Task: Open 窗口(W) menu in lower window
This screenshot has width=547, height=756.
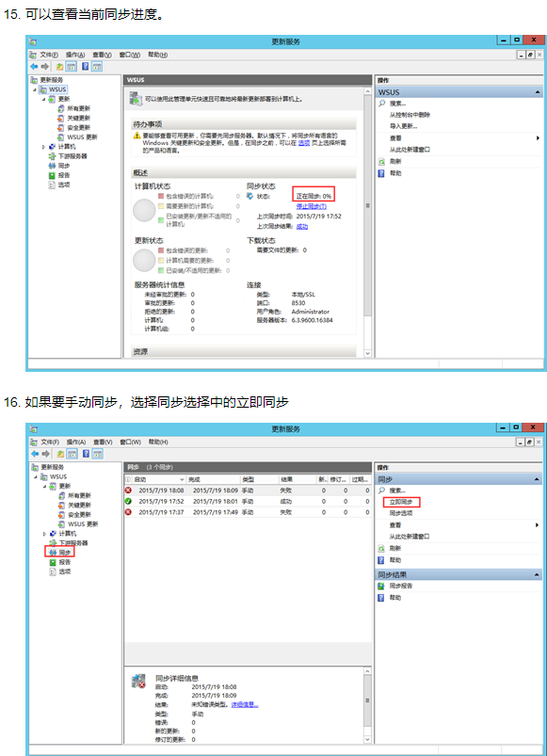Action: pos(130,442)
